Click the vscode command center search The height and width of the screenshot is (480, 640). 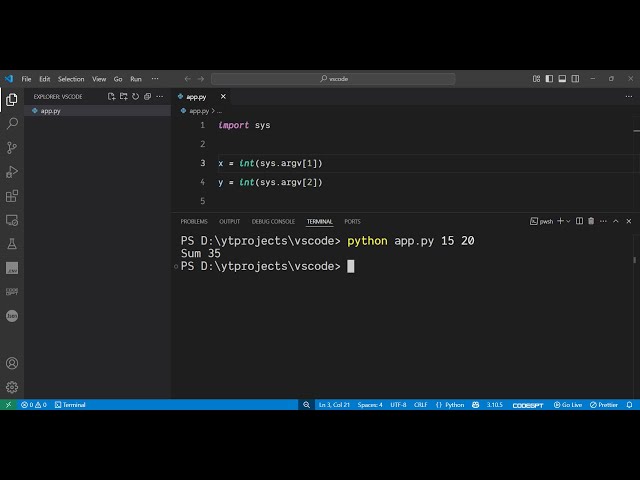333,79
